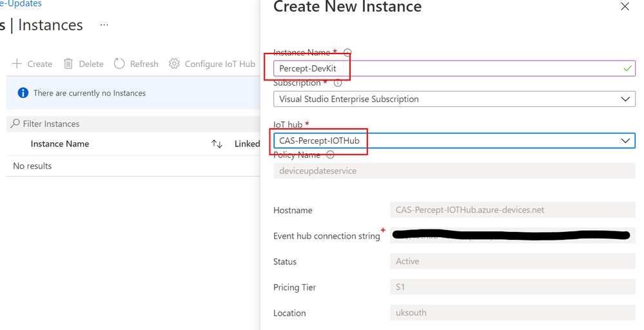The image size is (644, 330).
Task: Open the e-Updates breadcrumb link
Action: coord(21,4)
